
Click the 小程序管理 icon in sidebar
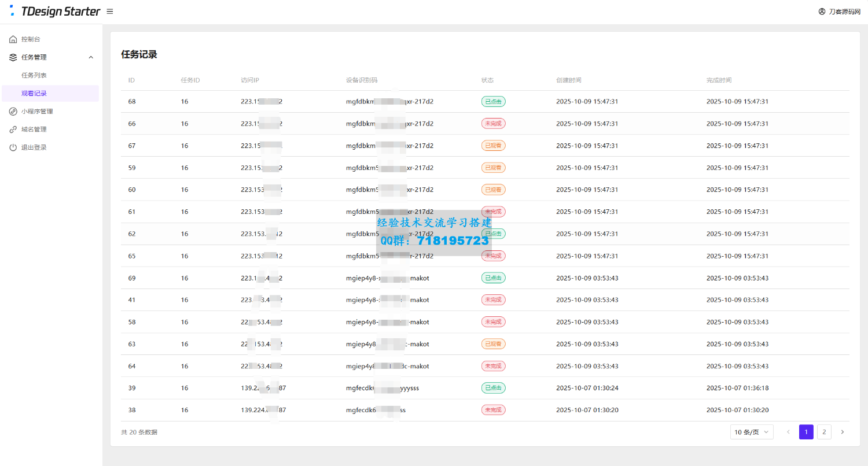coord(13,112)
